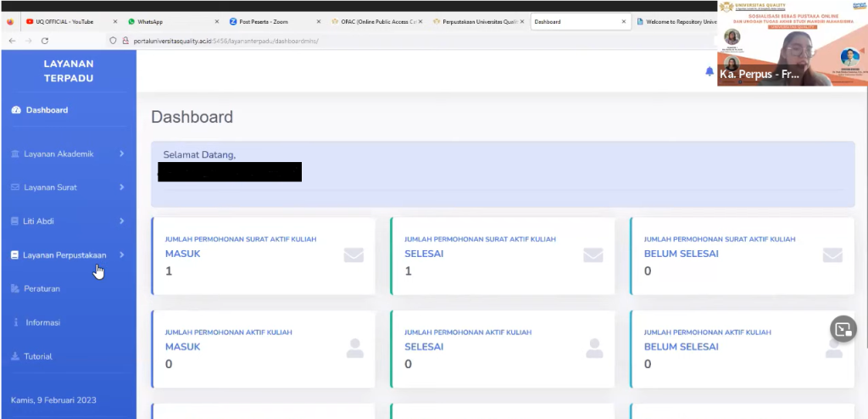Click the floating picture-in-picture icon button
The width and height of the screenshot is (868, 419).
coord(843,329)
